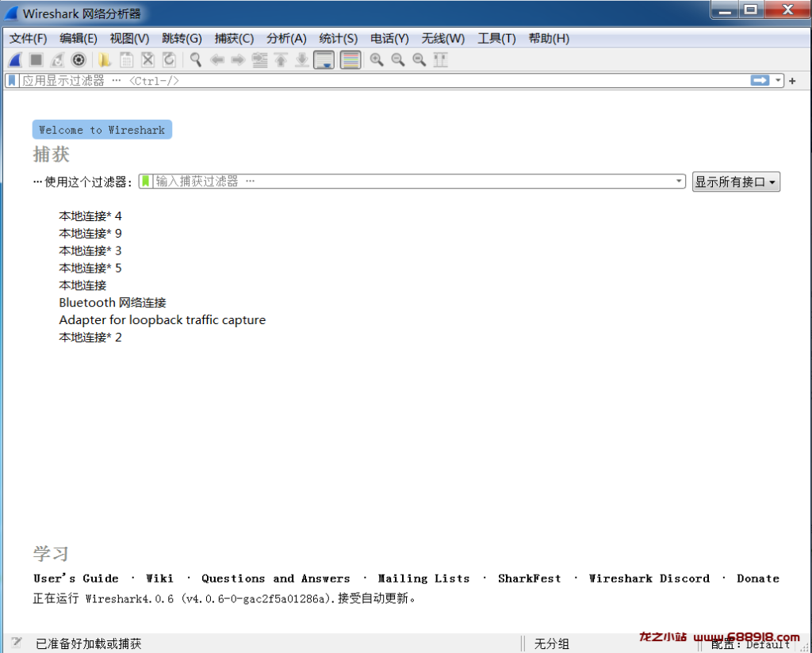The height and width of the screenshot is (653, 812).
Task: Expand capture filter history dropdown arrow
Action: (679, 181)
